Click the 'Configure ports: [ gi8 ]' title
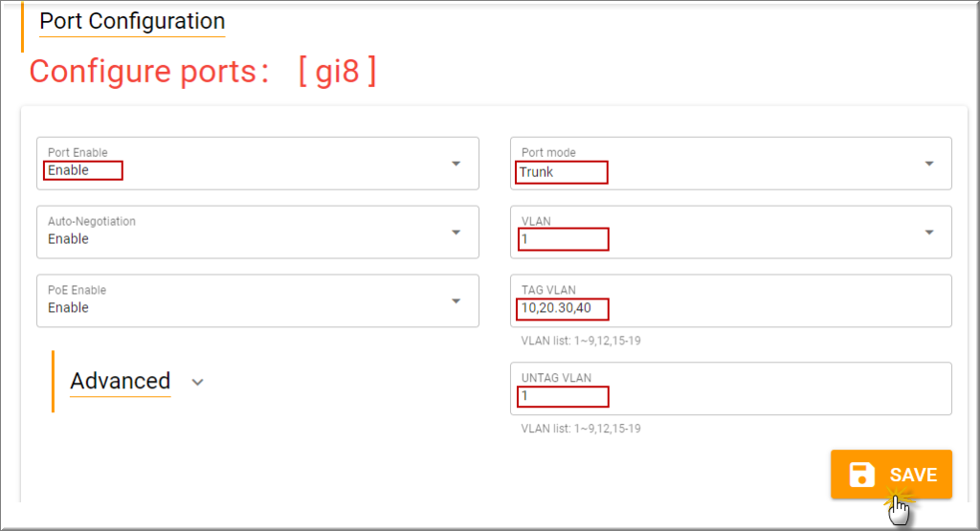 tap(203, 72)
